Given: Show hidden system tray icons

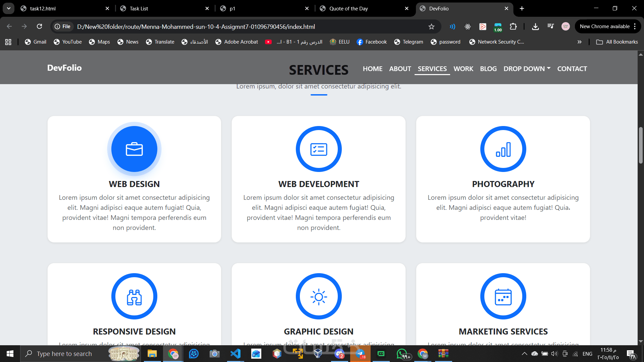Looking at the screenshot, I should coord(524,354).
